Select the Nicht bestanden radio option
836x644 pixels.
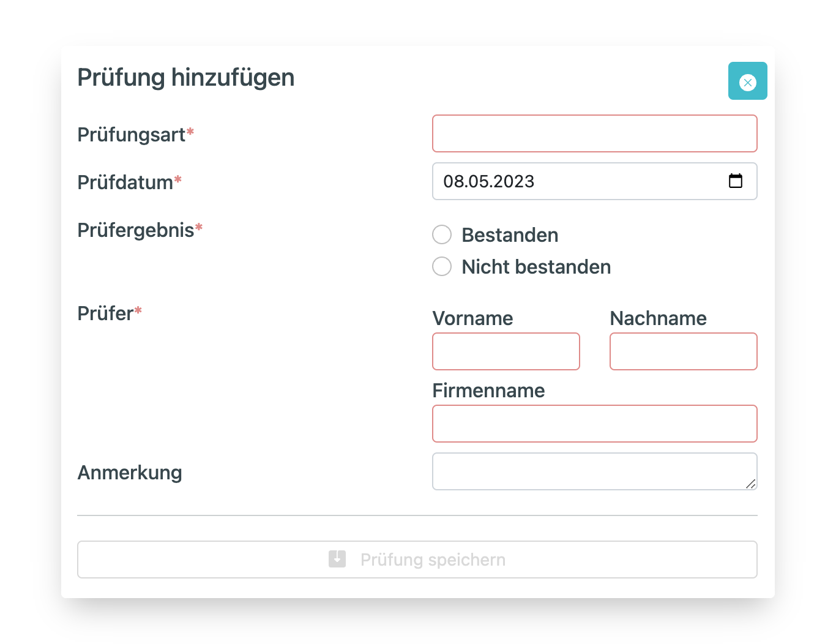tap(442, 266)
